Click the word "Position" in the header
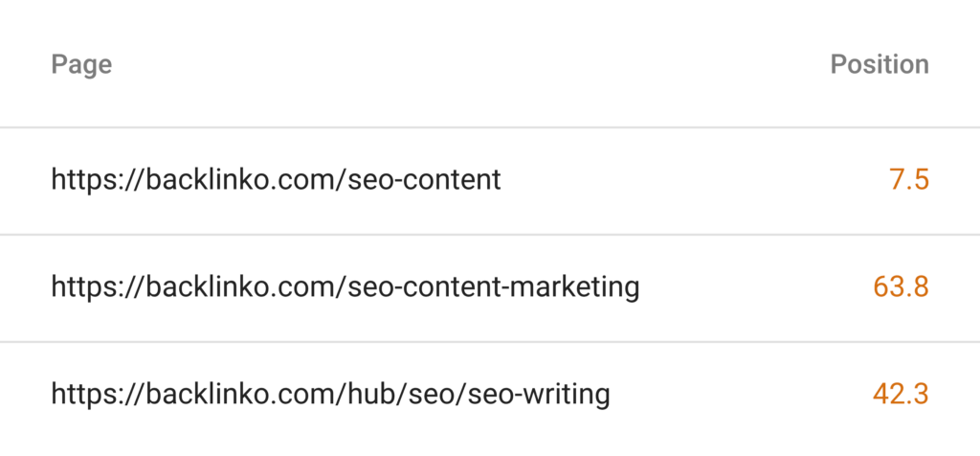The height and width of the screenshot is (456, 980). click(x=879, y=65)
